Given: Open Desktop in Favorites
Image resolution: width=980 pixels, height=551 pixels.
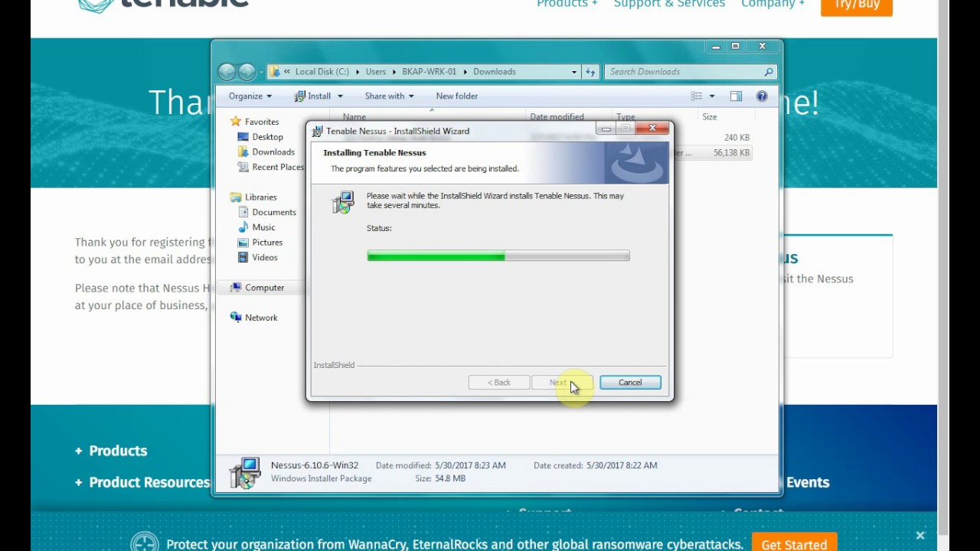Looking at the screenshot, I should (267, 137).
